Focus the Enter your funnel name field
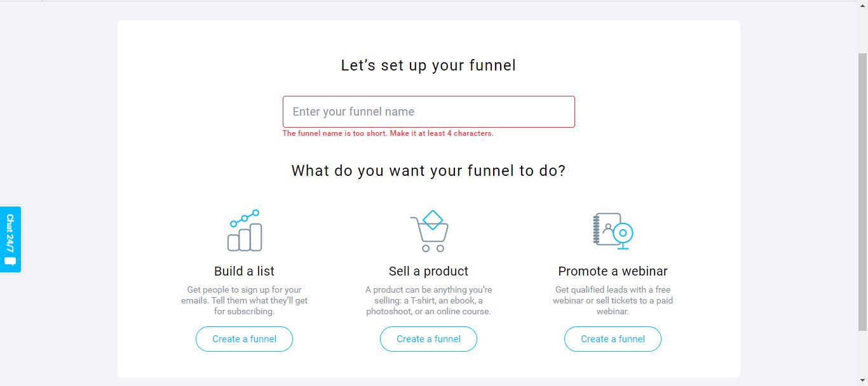The image size is (868, 386). click(428, 112)
